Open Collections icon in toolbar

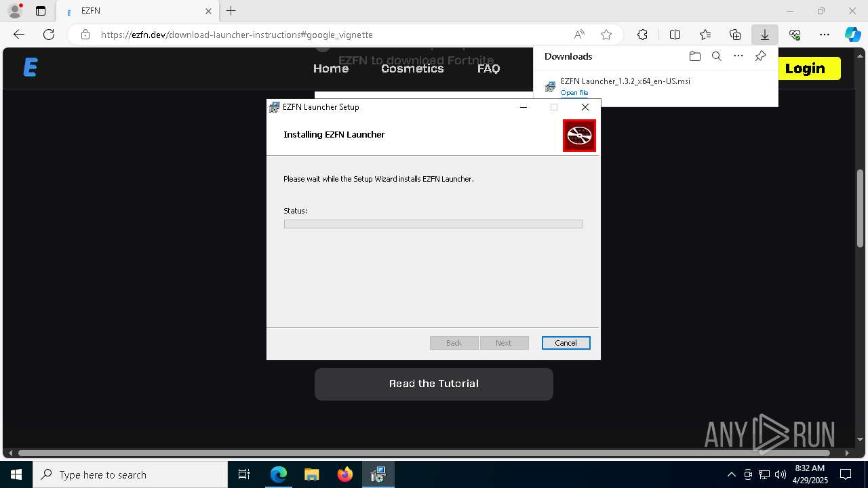[x=735, y=35]
